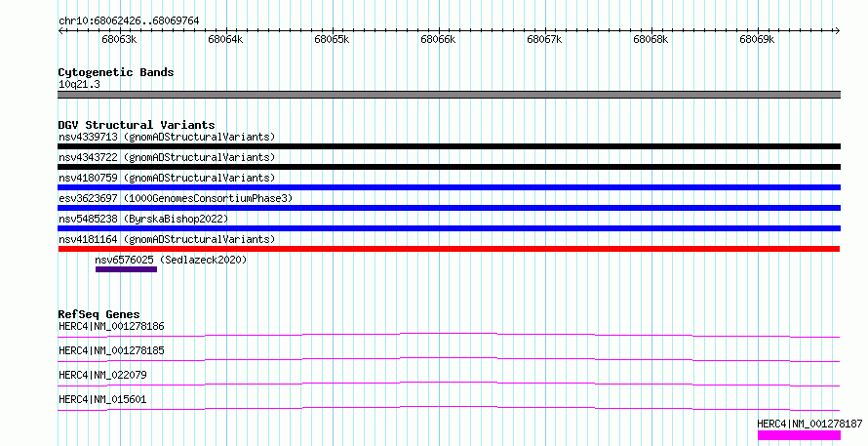Image resolution: width=868 pixels, height=446 pixels.
Task: Click the blue bar under nsv4180759
Action: click(449, 187)
